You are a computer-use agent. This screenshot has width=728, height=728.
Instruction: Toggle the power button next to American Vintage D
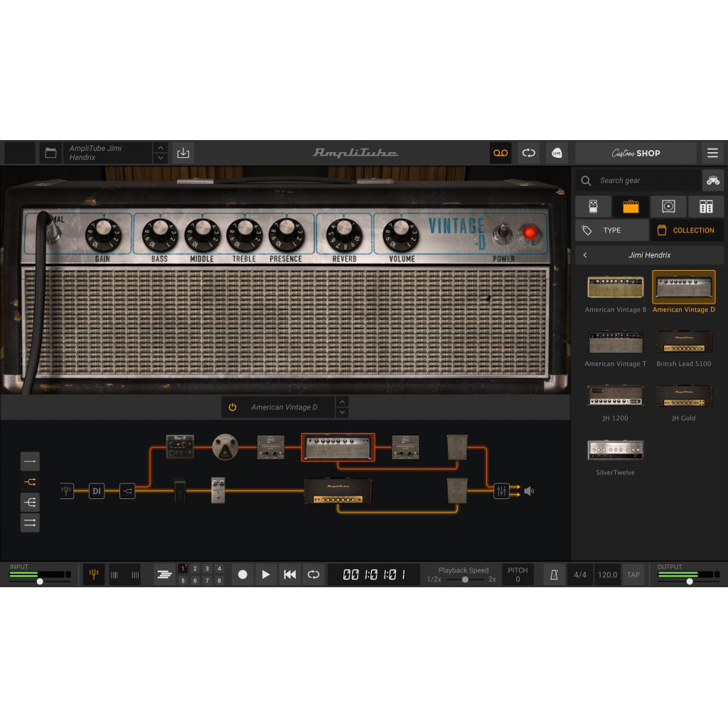coord(232,407)
